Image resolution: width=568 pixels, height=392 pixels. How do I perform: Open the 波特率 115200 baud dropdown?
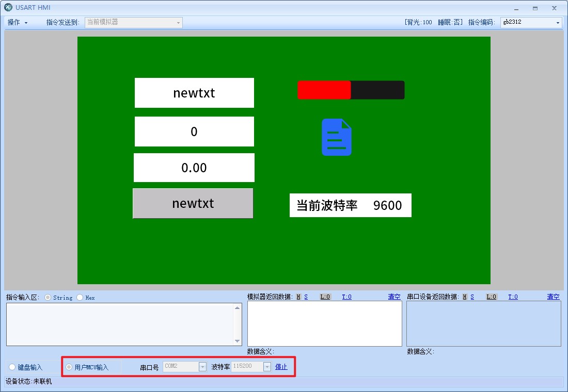[x=266, y=367]
